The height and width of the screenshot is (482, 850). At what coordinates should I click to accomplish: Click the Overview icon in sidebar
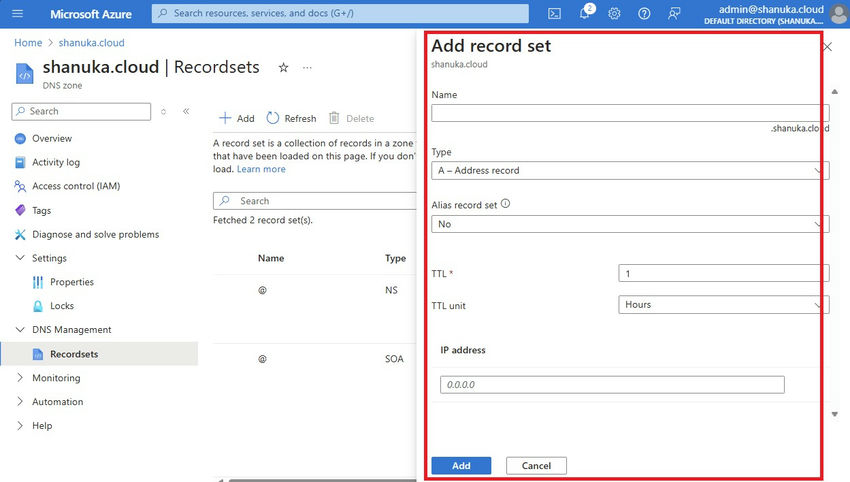[20, 139]
